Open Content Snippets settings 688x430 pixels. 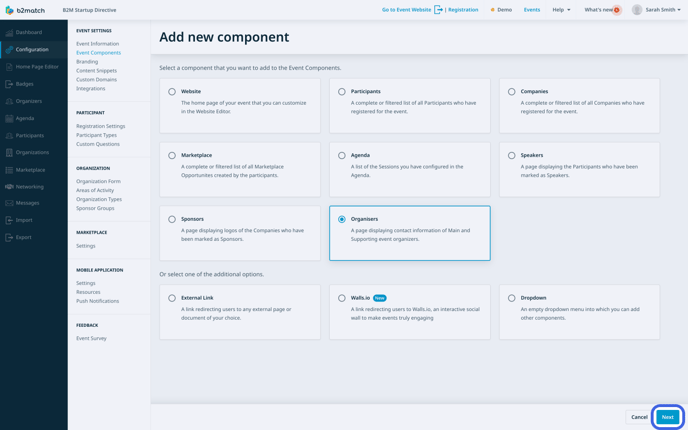[97, 71]
